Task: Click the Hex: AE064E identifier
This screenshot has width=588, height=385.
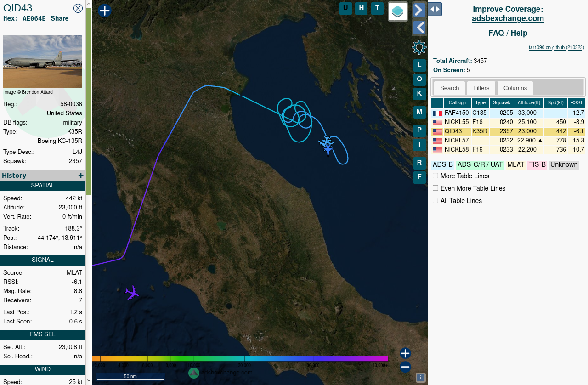Action: click(x=24, y=18)
